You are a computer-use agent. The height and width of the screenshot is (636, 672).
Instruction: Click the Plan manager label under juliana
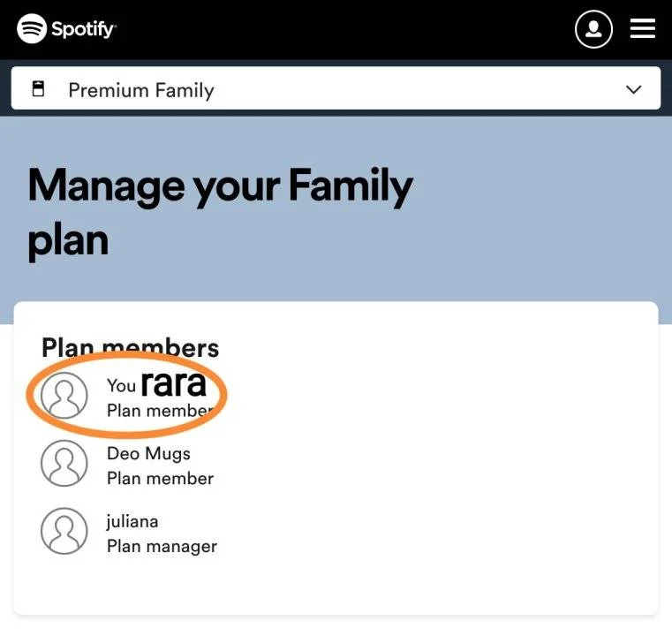click(162, 547)
